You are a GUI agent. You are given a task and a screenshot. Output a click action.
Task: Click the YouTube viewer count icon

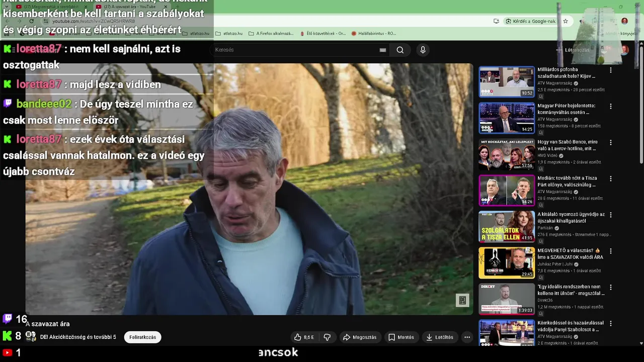[x=7, y=353]
